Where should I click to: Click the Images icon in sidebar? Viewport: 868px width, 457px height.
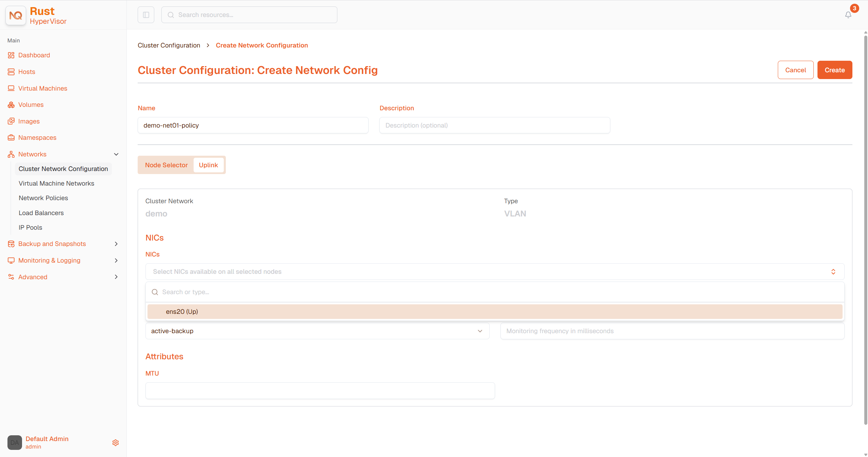tap(11, 121)
